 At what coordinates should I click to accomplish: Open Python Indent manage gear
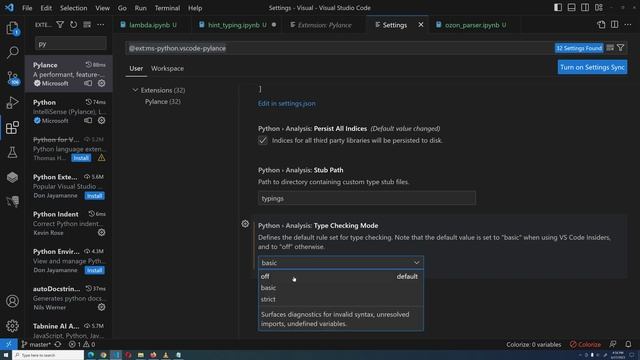(102, 233)
